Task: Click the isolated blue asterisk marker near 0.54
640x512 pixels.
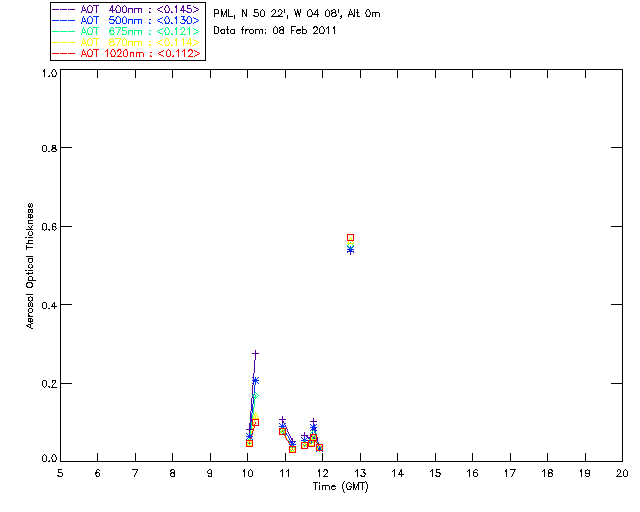Action: (350, 250)
